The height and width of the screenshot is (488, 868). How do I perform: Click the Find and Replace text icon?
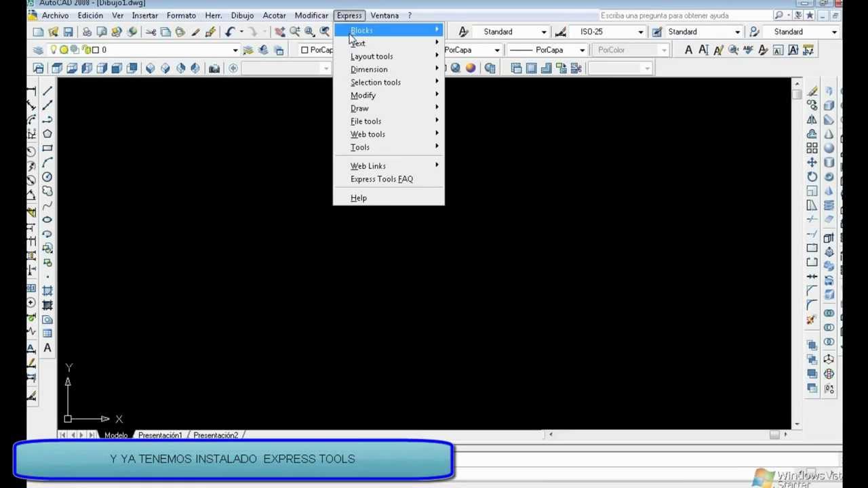(x=733, y=49)
